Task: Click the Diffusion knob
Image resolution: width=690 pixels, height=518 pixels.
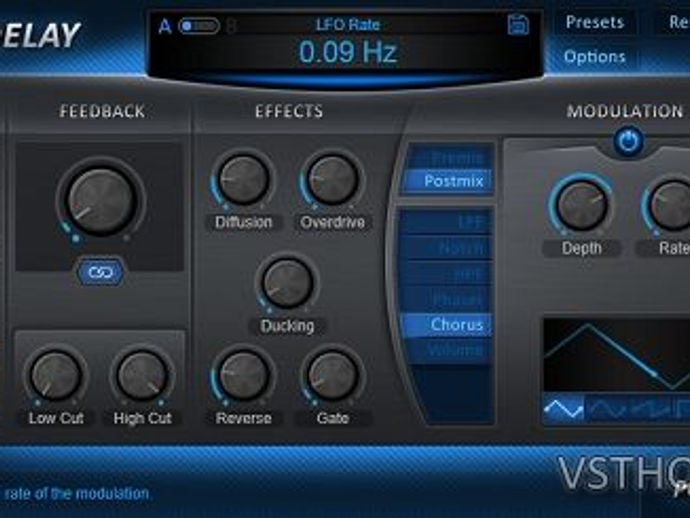Action: (243, 179)
